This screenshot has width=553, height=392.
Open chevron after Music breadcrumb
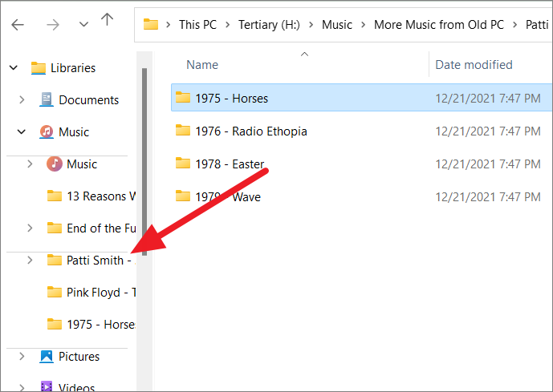pyautogui.click(x=364, y=25)
